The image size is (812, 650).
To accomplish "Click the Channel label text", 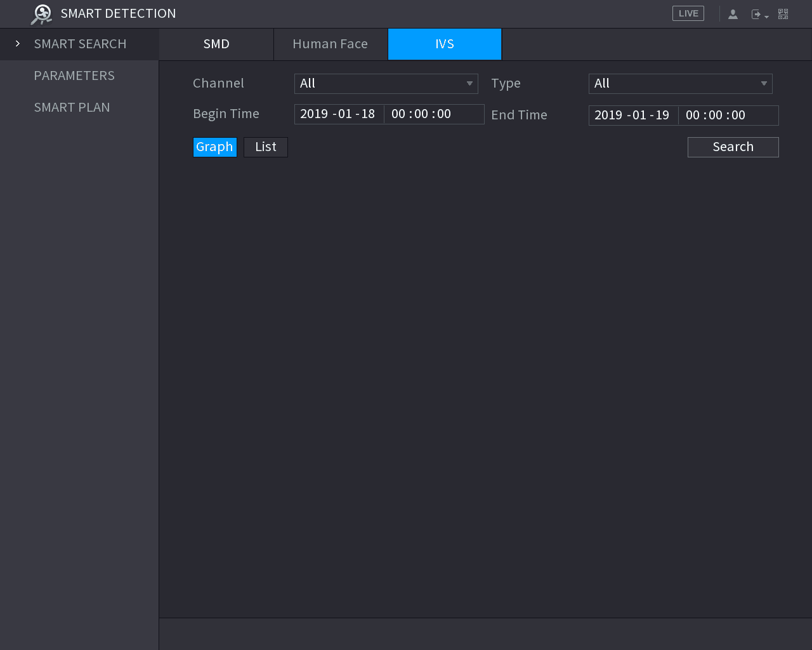I will (x=218, y=83).
